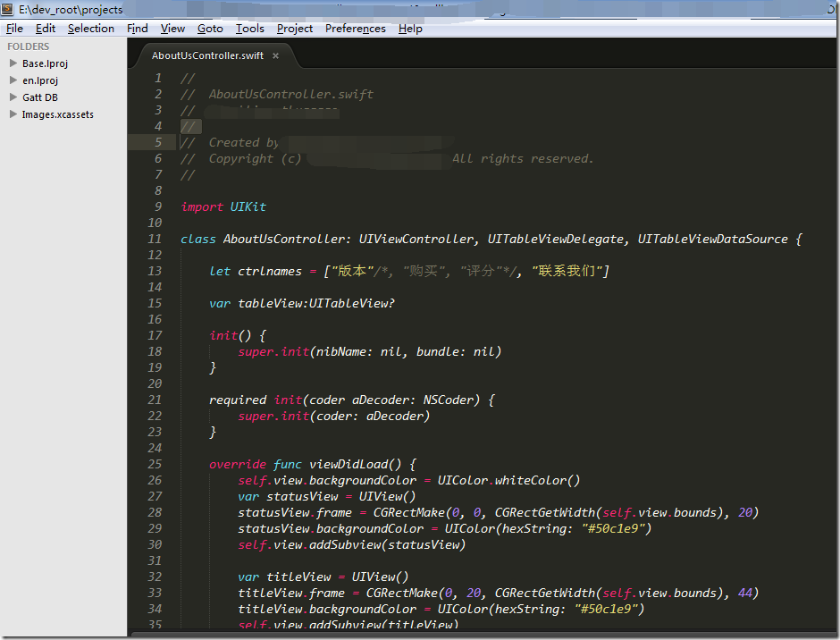The height and width of the screenshot is (640, 840).
Task: Click hex string "#50c1e9" on line 29
Action: pos(613,528)
